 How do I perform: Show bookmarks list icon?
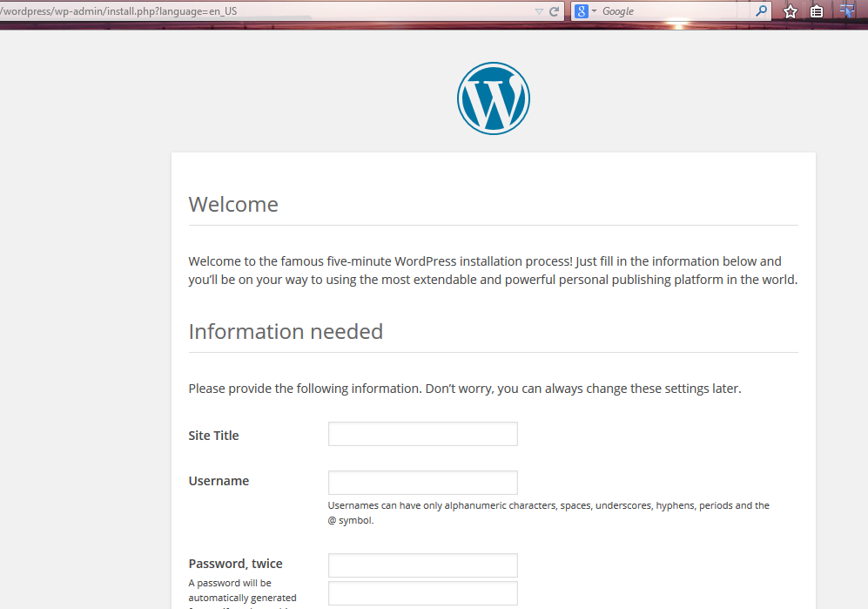(x=817, y=11)
